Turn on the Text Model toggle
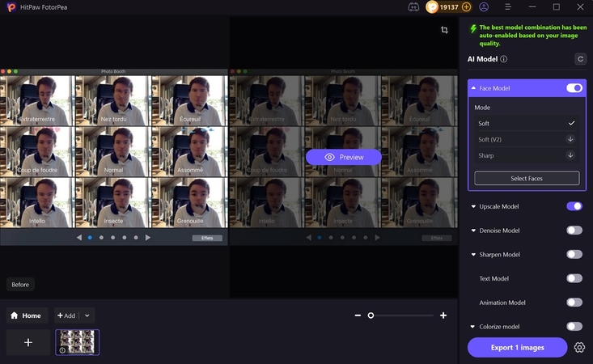 click(574, 278)
